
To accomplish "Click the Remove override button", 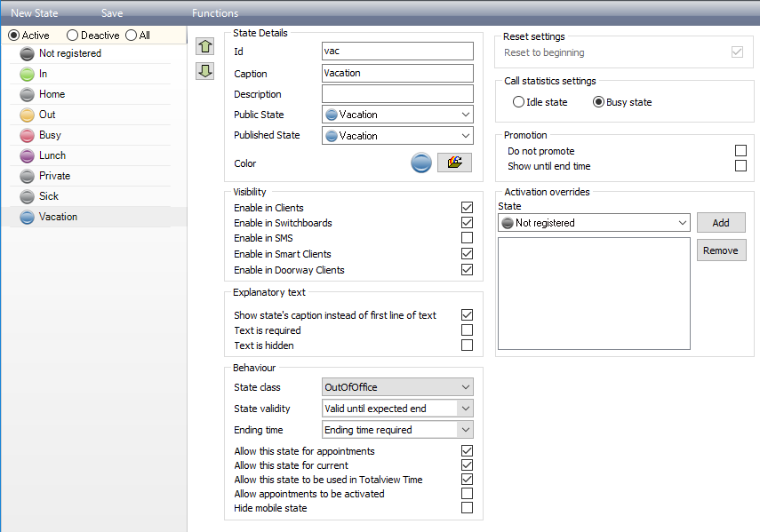I will tap(721, 250).
